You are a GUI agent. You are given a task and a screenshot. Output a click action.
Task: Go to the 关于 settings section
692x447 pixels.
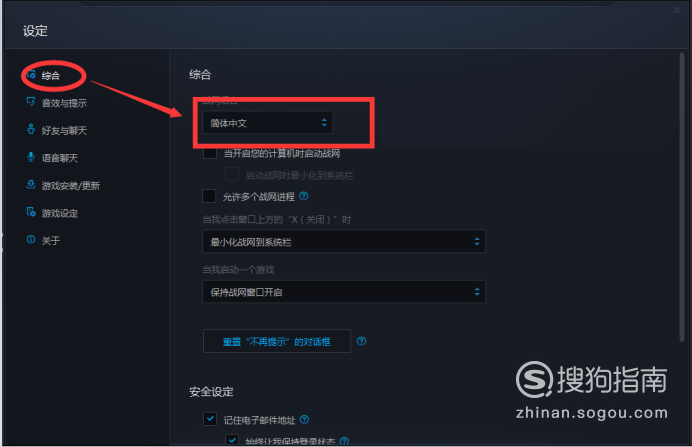click(x=51, y=240)
